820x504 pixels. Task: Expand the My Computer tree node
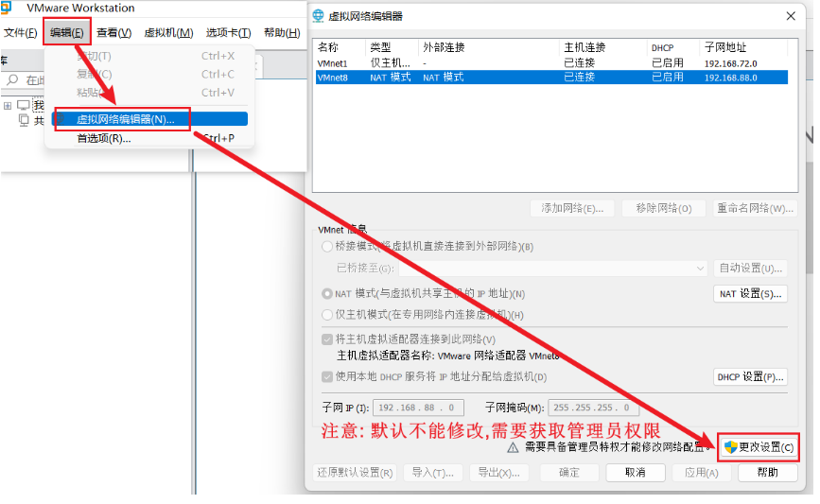8,106
